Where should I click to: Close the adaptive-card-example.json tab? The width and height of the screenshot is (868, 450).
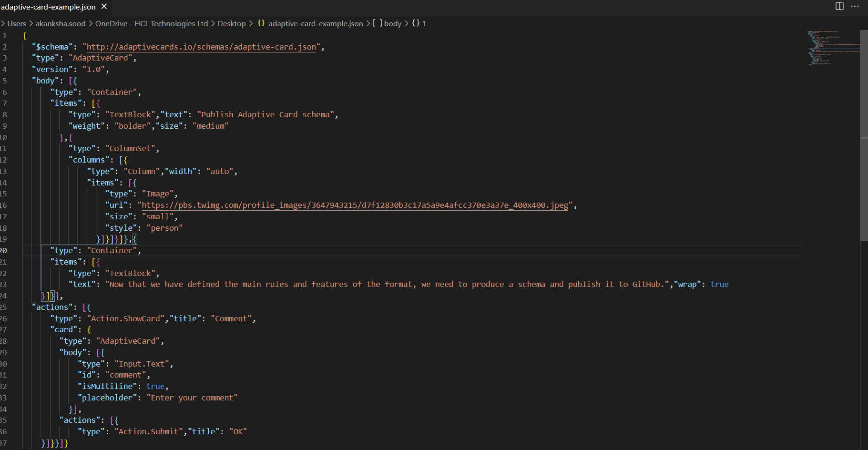pyautogui.click(x=104, y=7)
